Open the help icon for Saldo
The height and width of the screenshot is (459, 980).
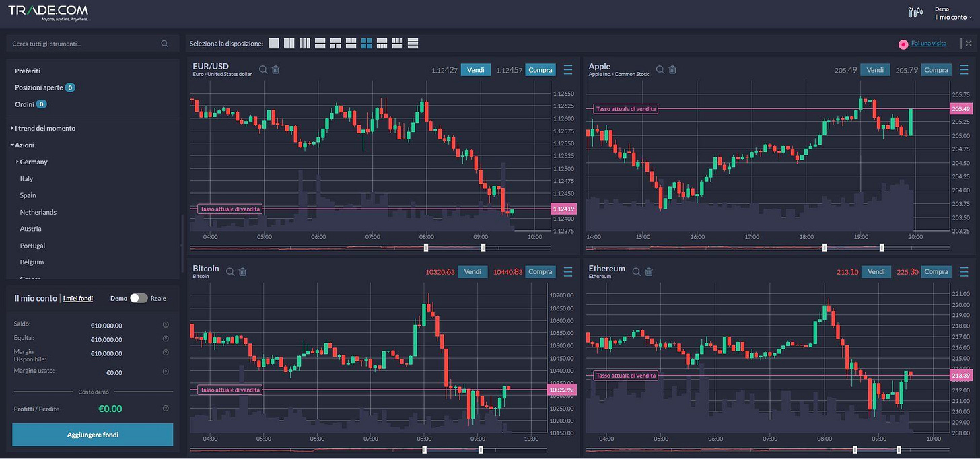click(x=166, y=324)
